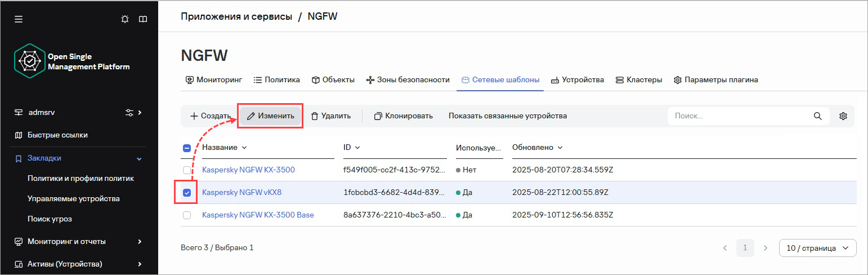The width and height of the screenshot is (868, 275).
Task: Switch to Зоны безопасности tab
Action: point(408,80)
